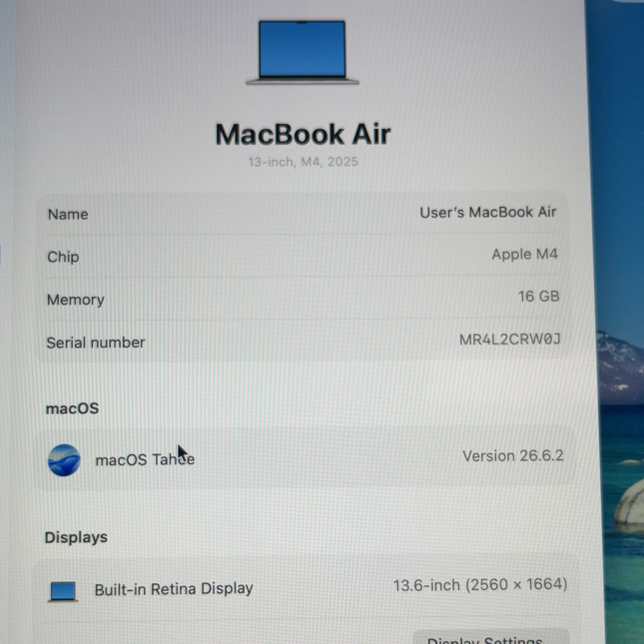This screenshot has height=644, width=644.
Task: Click the Chip row label
Action: point(63,257)
